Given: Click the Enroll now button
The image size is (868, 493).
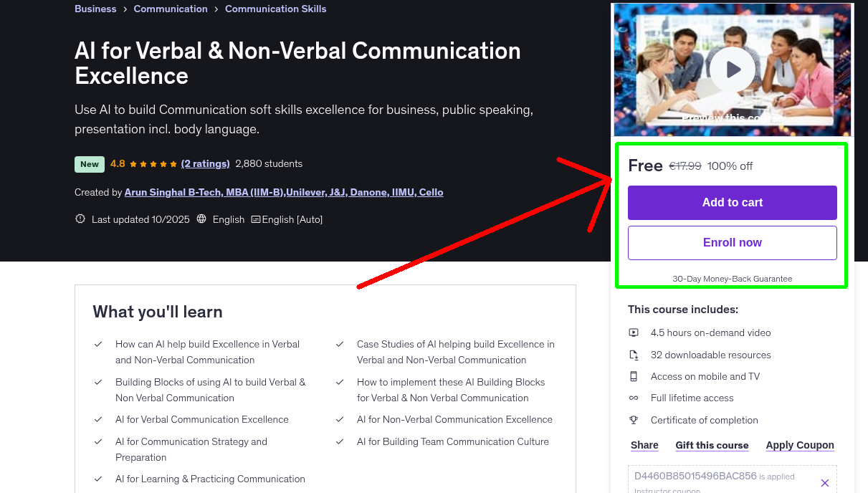Looking at the screenshot, I should 732,242.
